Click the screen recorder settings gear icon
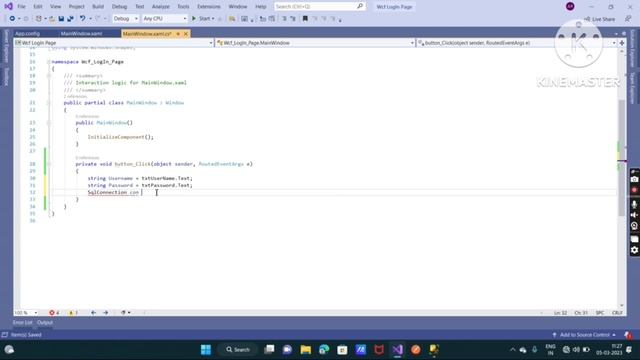 pos(634,250)
